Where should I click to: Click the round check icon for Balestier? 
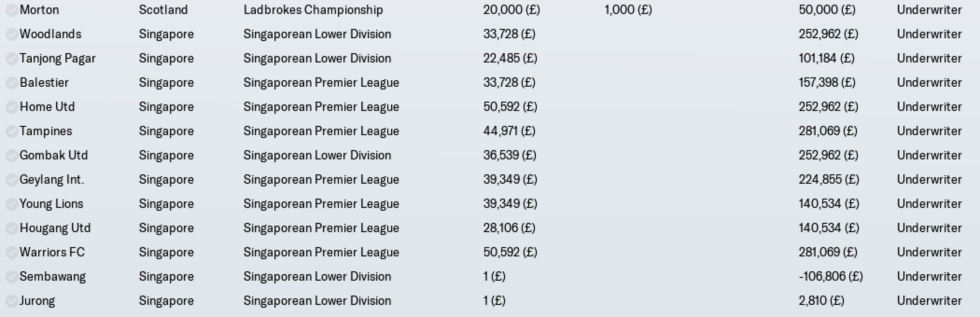pyautogui.click(x=12, y=83)
